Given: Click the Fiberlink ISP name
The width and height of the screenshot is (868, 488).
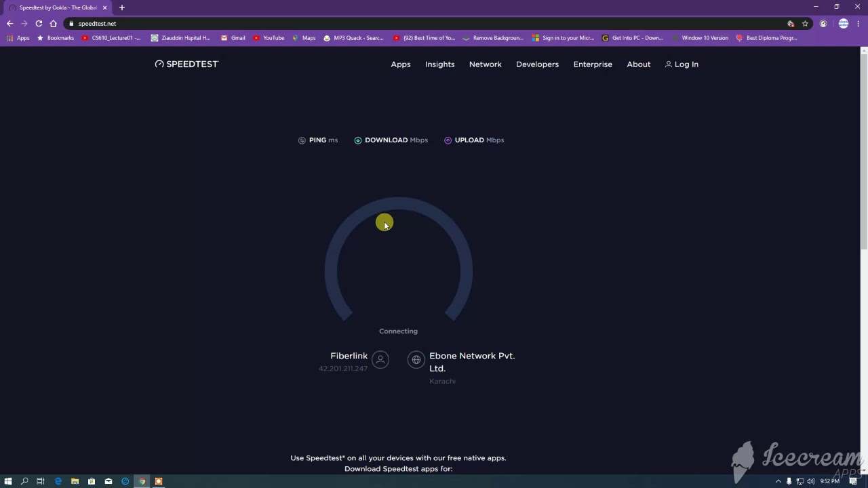Looking at the screenshot, I should coord(349,356).
